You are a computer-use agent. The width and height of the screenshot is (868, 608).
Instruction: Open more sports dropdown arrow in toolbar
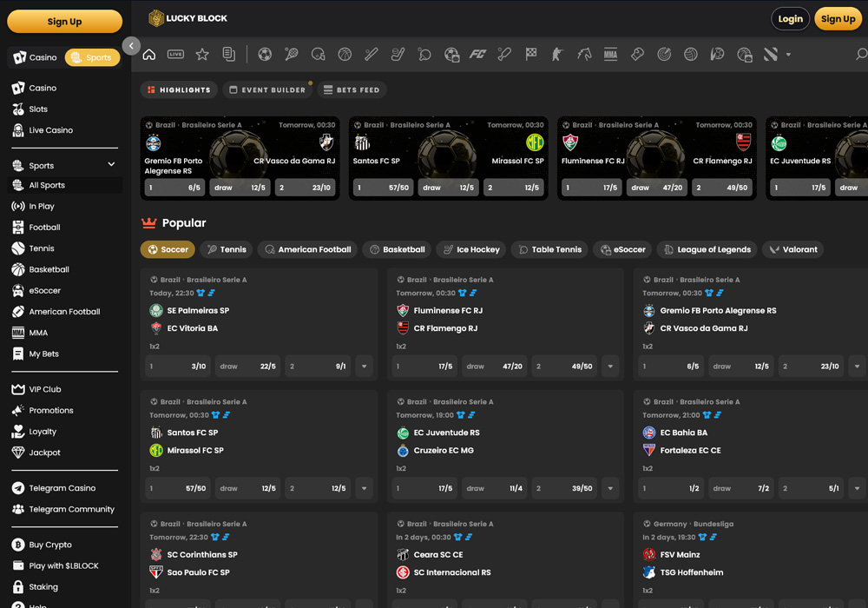tap(788, 55)
